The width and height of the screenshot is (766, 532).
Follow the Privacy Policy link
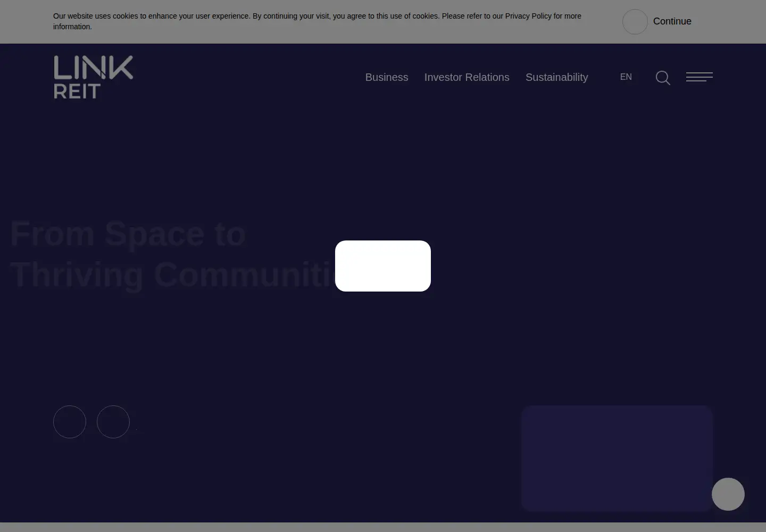click(x=528, y=16)
